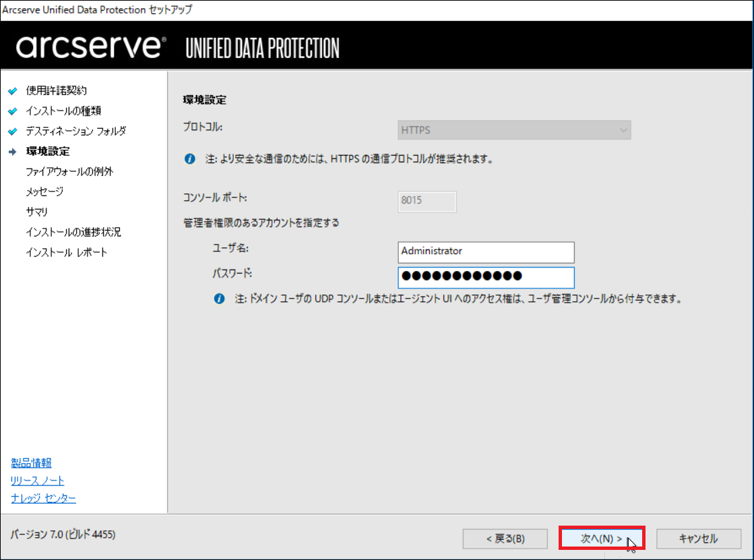Click the Arcserve Unified Data Protection セットアップ title

point(97,9)
